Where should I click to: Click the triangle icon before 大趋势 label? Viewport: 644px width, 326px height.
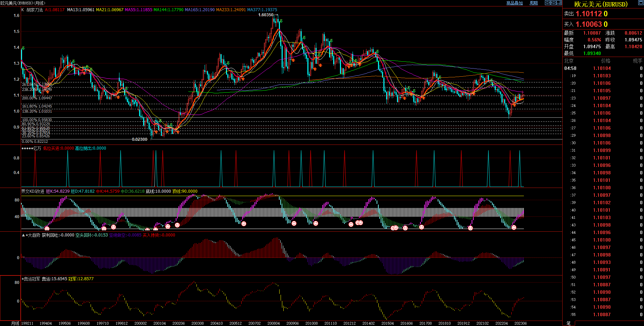click(x=23, y=235)
